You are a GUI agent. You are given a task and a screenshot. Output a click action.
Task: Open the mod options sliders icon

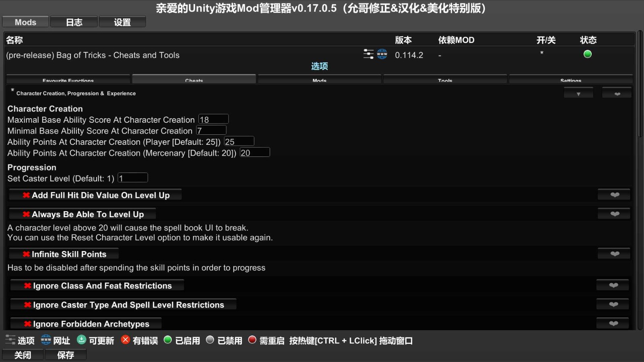(368, 54)
